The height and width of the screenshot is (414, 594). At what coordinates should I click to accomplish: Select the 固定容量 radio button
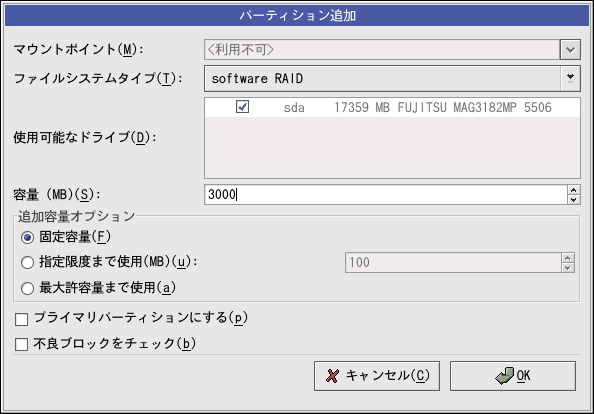tap(27, 237)
